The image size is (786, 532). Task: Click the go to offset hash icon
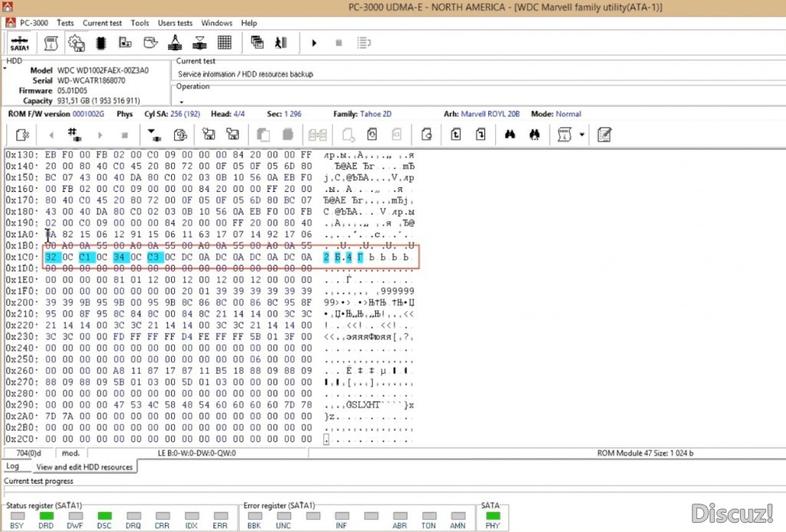click(x=74, y=134)
